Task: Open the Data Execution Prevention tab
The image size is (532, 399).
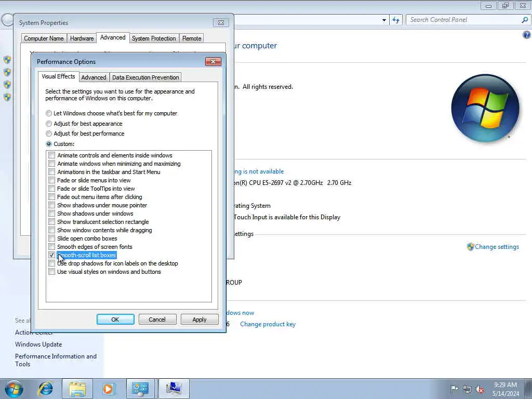Action: pos(145,77)
